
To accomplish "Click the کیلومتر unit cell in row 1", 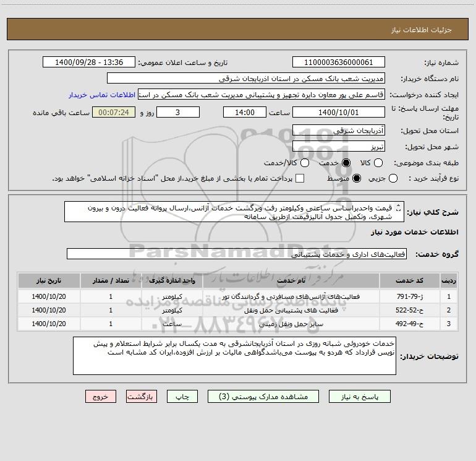I will pyautogui.click(x=172, y=296).
